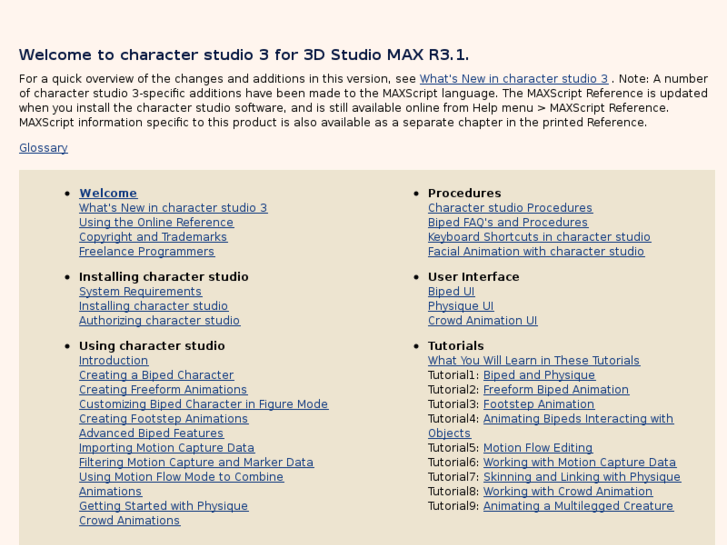Click the User Interface section heading

(473, 277)
